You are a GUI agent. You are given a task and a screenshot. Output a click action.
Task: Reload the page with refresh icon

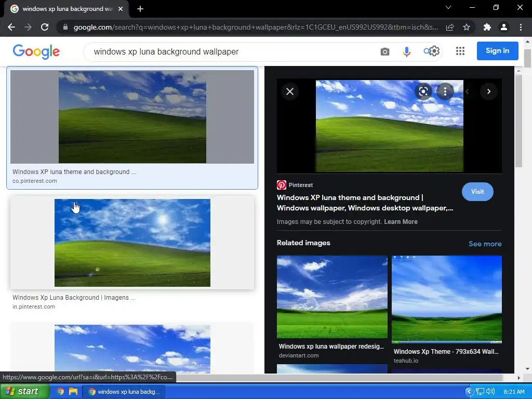pyautogui.click(x=45, y=27)
